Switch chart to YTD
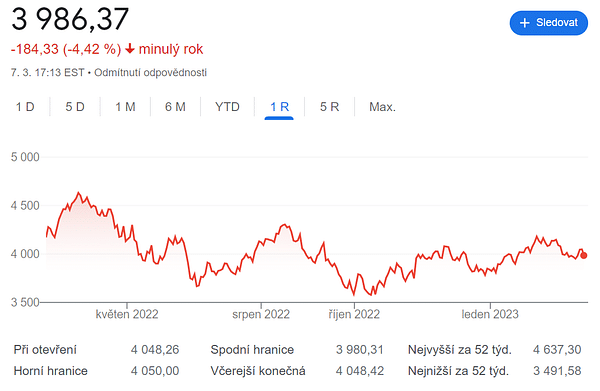 coord(227,107)
